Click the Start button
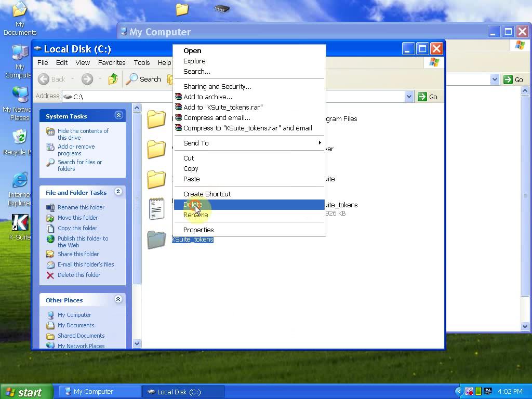Screen dimensions: 532x399 click(26, 392)
